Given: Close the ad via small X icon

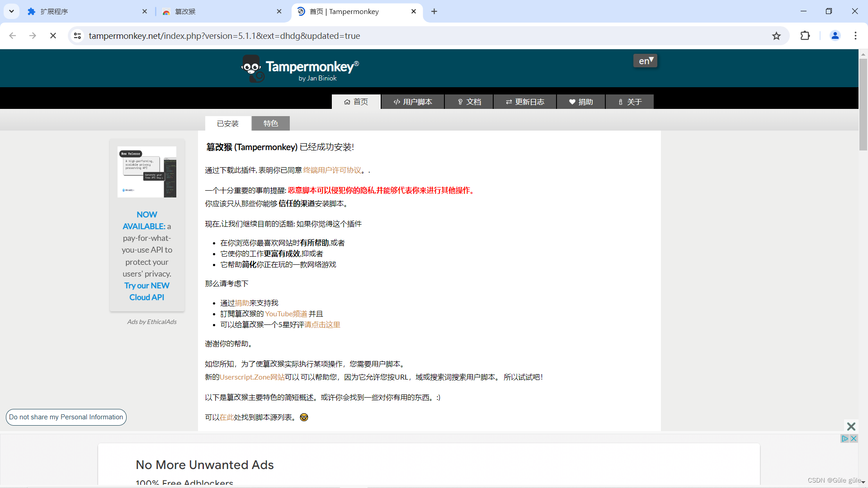Looking at the screenshot, I should pyautogui.click(x=854, y=438).
